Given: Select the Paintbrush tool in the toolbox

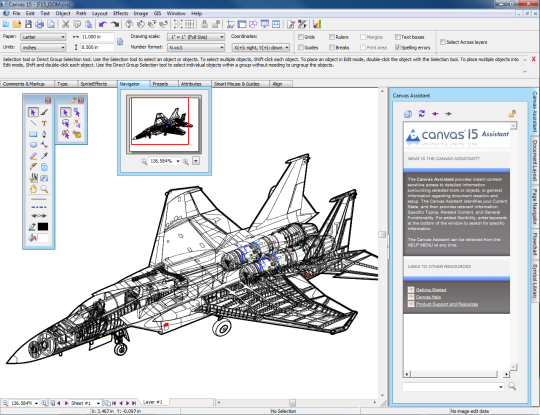Looking at the screenshot, I should pos(44,112).
